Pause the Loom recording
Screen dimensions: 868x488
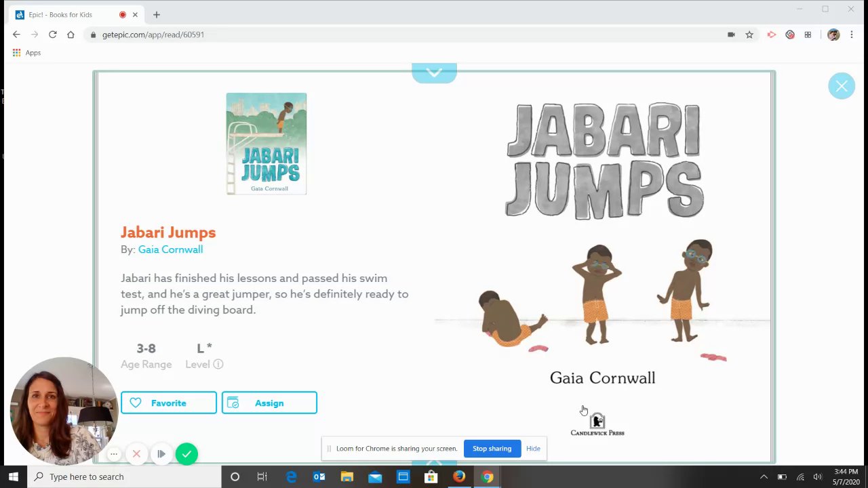click(161, 454)
